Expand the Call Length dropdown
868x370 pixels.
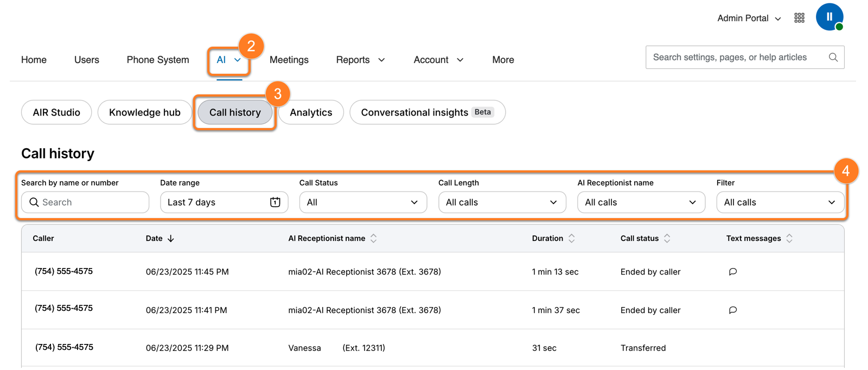point(502,202)
